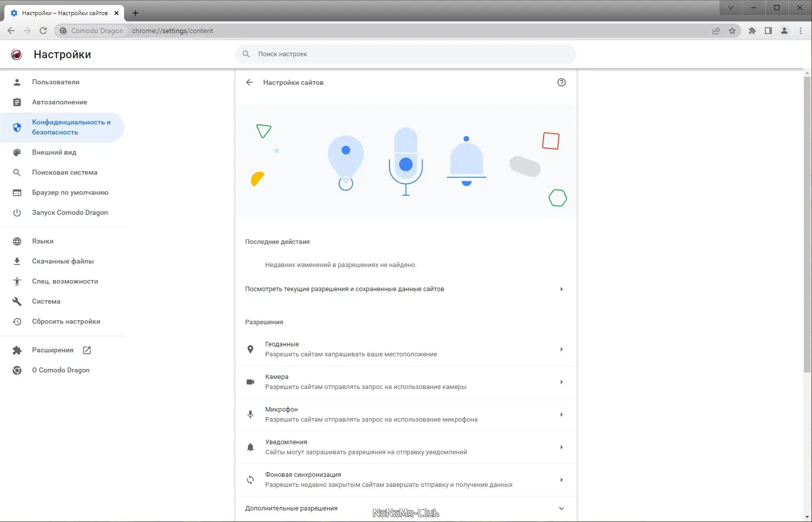Click the arrow at Фоновая синхронизация row

click(562, 480)
